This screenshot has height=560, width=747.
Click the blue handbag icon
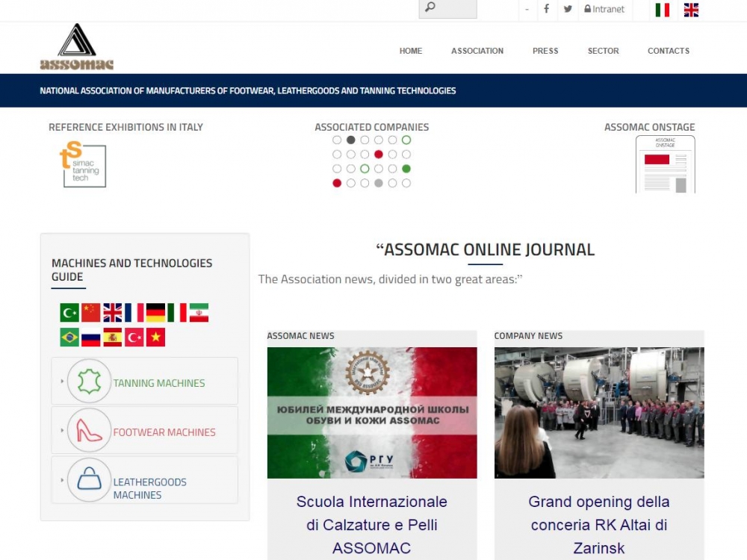click(x=89, y=479)
